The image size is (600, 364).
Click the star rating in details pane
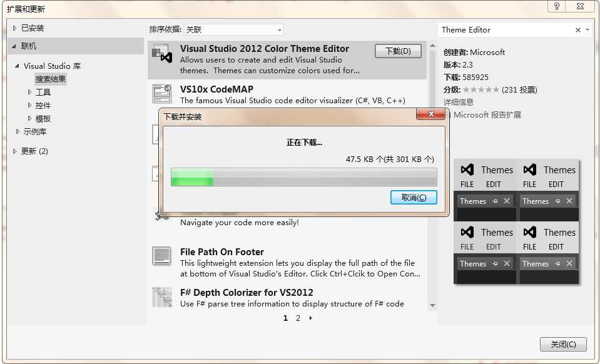[x=481, y=90]
